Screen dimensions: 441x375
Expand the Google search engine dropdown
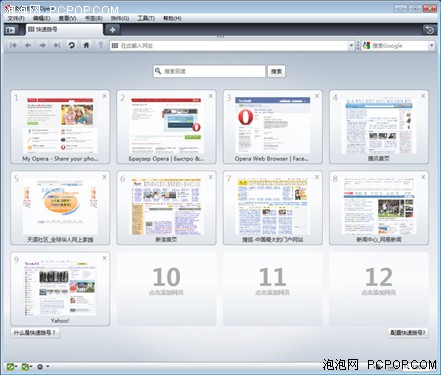pyautogui.click(x=432, y=46)
